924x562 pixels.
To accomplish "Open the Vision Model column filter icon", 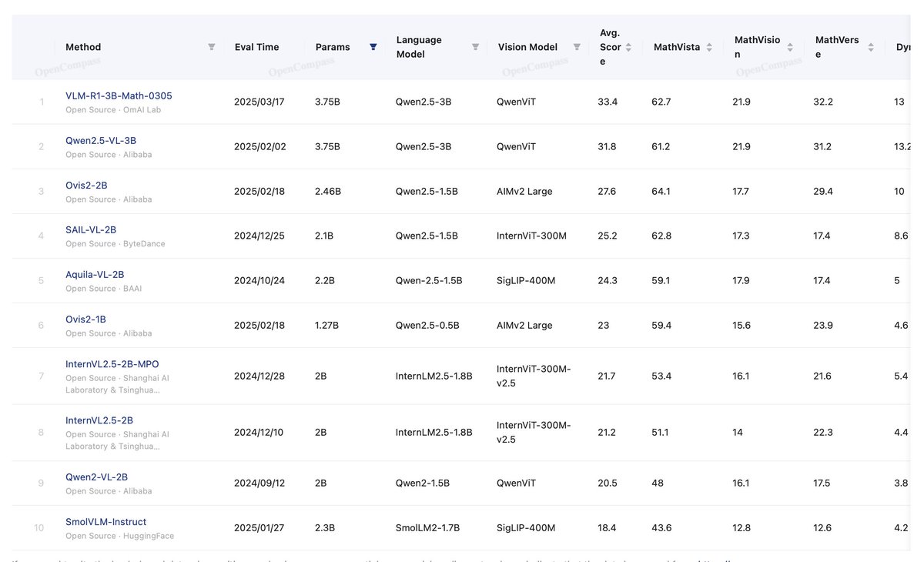I will pyautogui.click(x=577, y=47).
